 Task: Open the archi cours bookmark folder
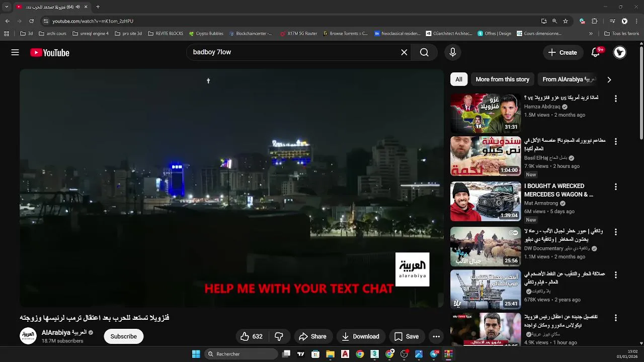click(52, 34)
